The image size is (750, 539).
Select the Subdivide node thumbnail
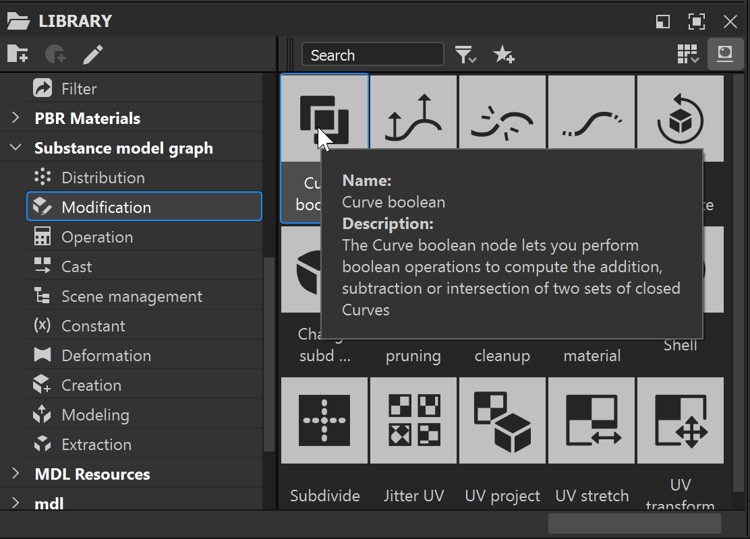click(325, 420)
